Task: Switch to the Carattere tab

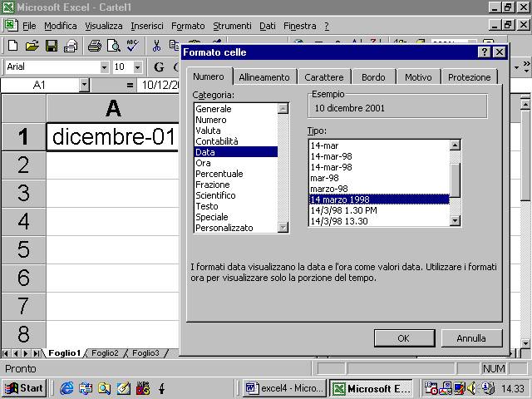Action: (x=324, y=77)
